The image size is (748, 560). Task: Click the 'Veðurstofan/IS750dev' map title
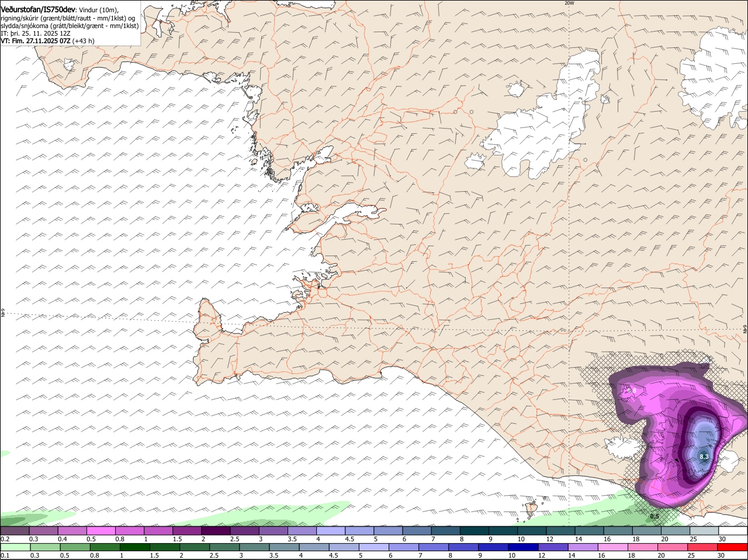pyautogui.click(x=38, y=10)
